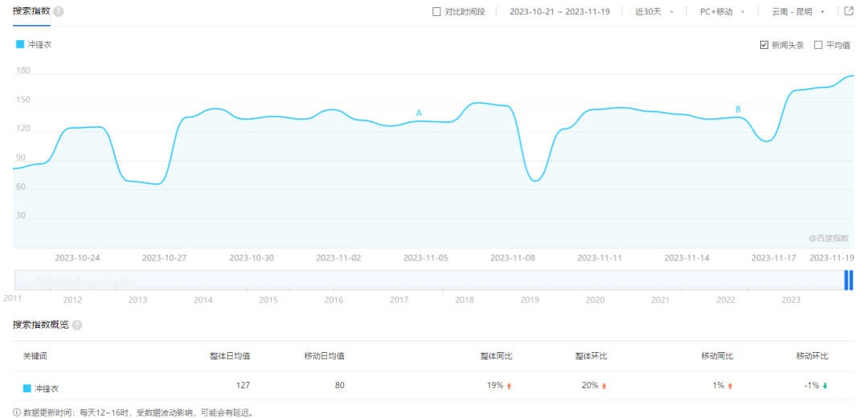Click help icon next to 搜索指数 title

coord(59,12)
